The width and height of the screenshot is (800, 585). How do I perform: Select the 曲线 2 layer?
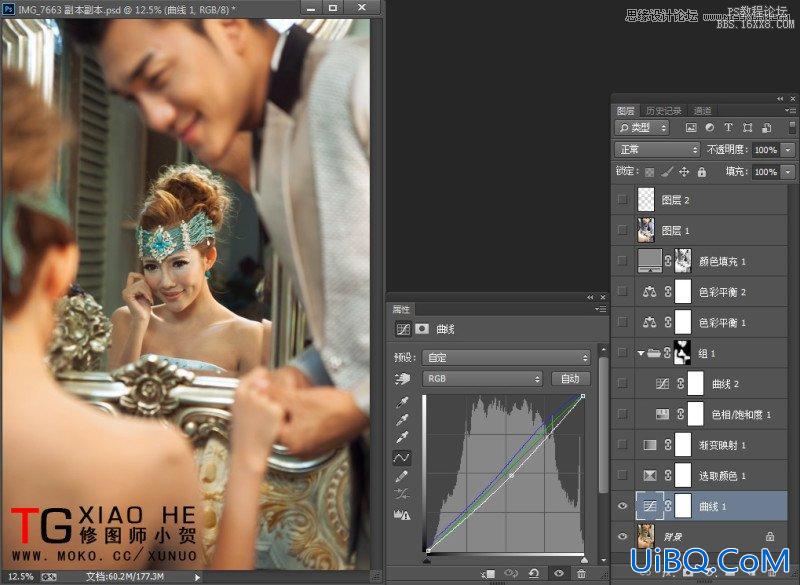point(711,384)
